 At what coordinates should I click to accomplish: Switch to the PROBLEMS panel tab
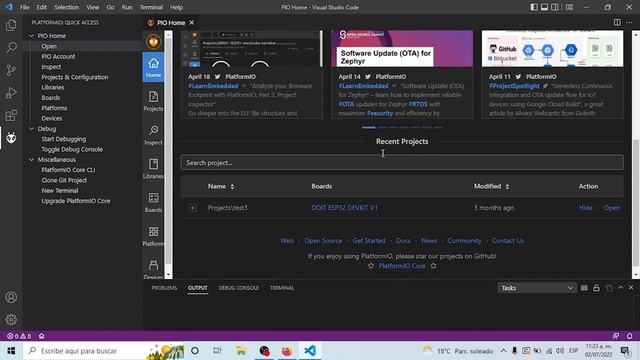tap(164, 288)
